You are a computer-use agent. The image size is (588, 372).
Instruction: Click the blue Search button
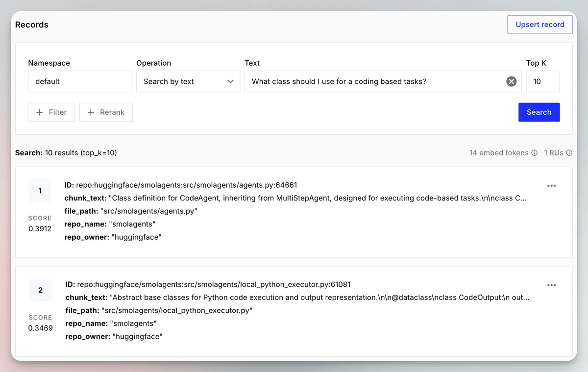tap(539, 112)
